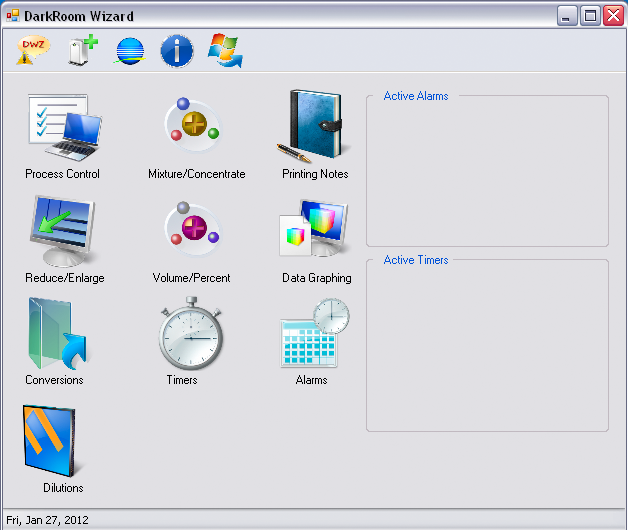Open the Data Graphing module
Image resolution: width=628 pixels, height=530 pixels.
tap(314, 232)
